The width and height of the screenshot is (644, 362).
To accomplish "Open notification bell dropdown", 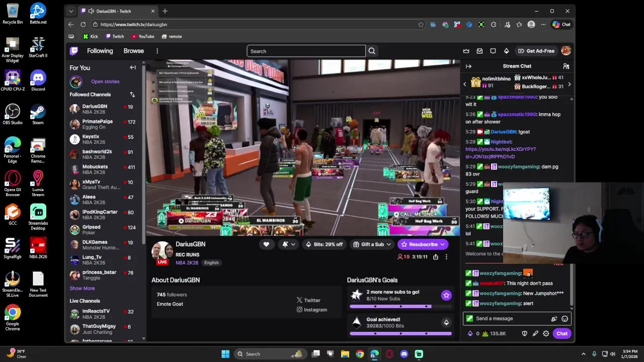I will [x=289, y=244].
